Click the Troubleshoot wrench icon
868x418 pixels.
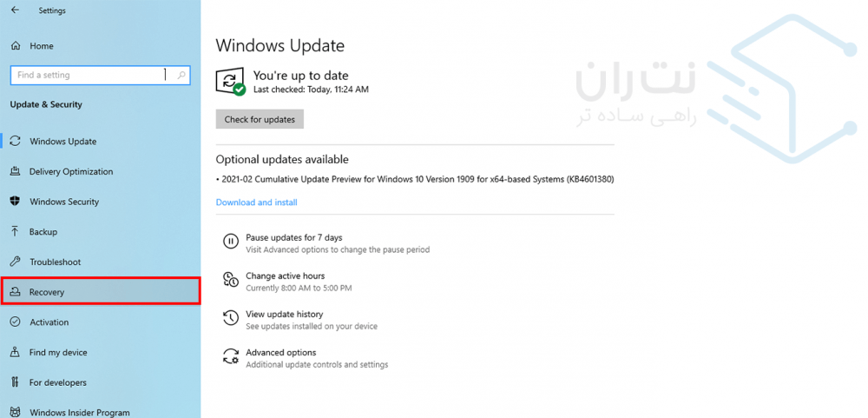(15, 262)
